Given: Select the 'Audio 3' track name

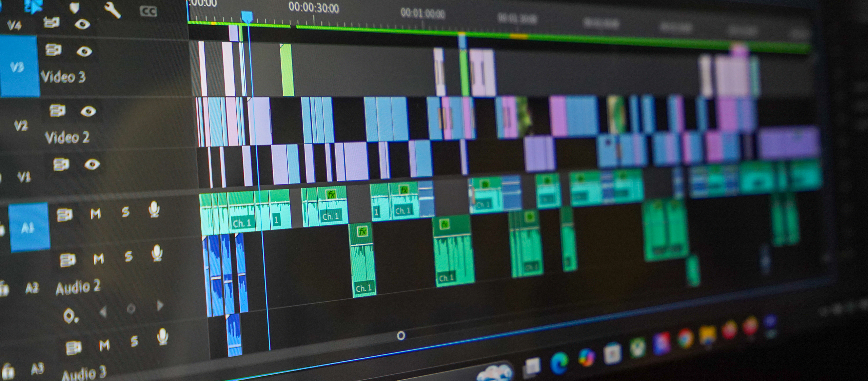Looking at the screenshot, I should click(84, 373).
